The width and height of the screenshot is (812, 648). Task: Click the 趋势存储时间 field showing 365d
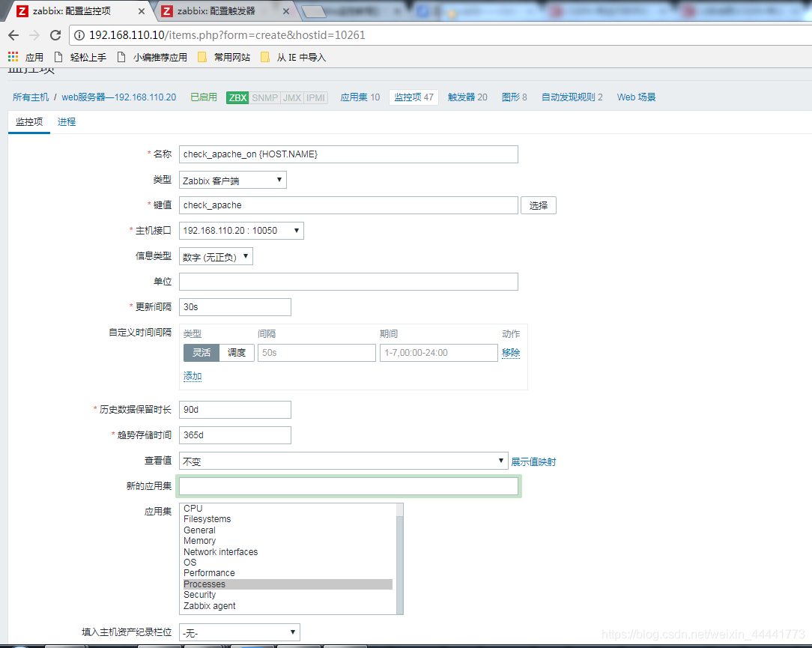[x=235, y=435]
